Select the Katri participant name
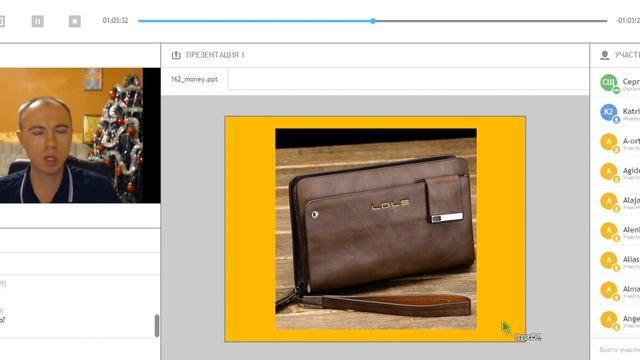This screenshot has width=640, height=360. coord(631,111)
